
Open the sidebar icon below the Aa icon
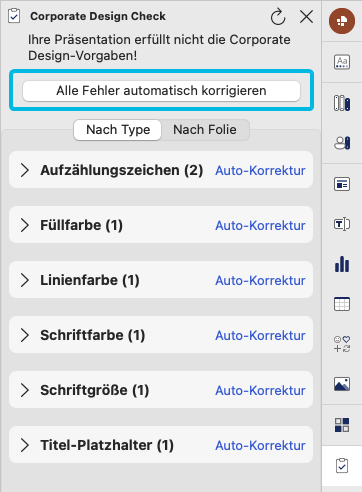tap(342, 103)
